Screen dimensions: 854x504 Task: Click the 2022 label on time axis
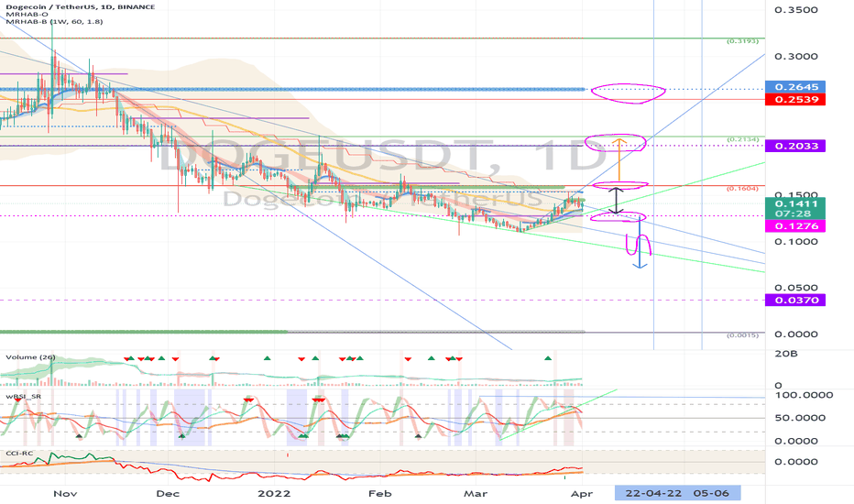click(x=274, y=494)
